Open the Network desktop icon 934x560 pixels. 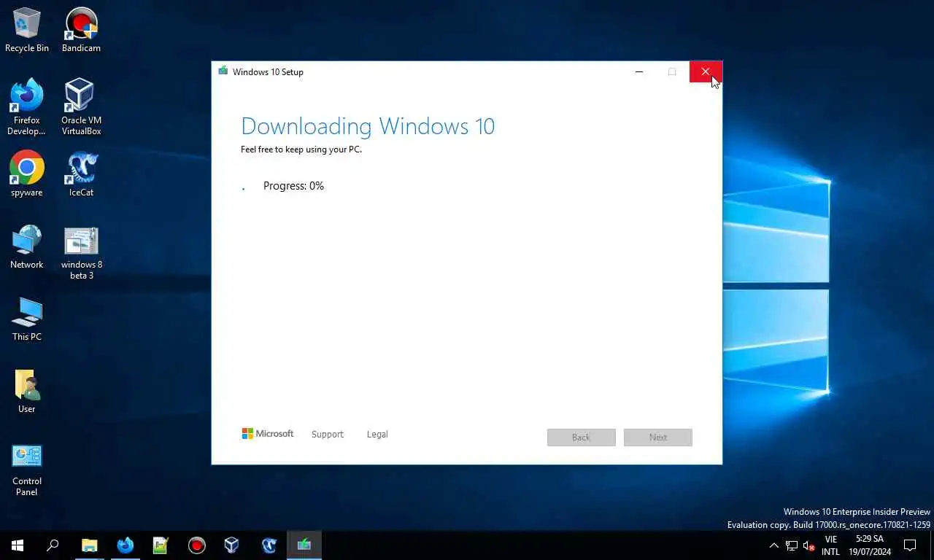coord(27,246)
